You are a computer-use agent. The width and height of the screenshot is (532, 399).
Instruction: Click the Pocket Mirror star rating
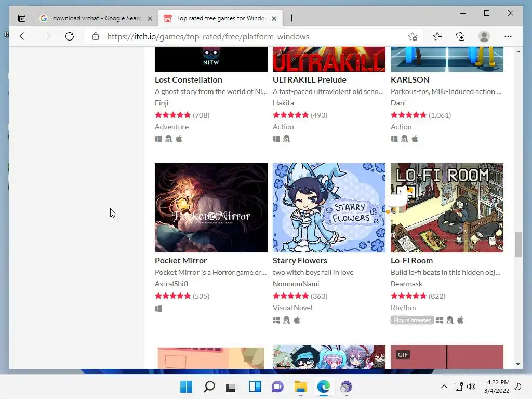pyautogui.click(x=172, y=296)
